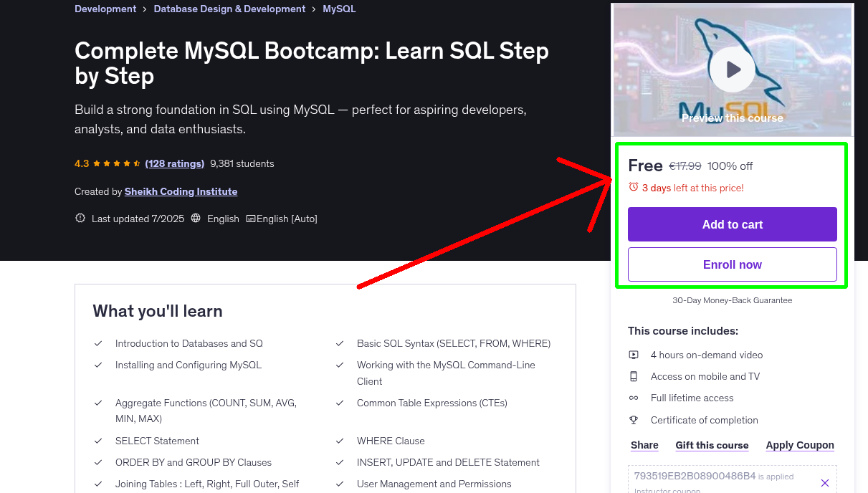The height and width of the screenshot is (493, 868).
Task: Open the MySQL breadcrumb category
Action: (339, 9)
